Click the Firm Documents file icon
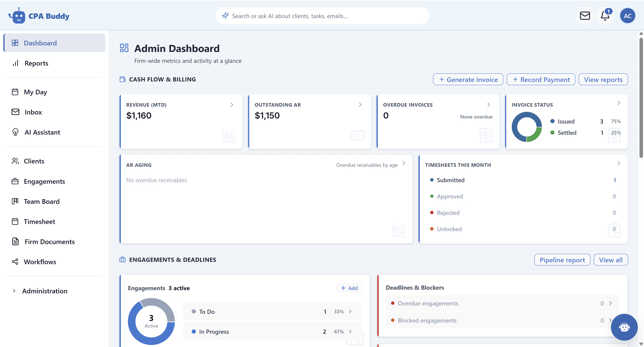Image resolution: width=644 pixels, height=347 pixels. click(x=15, y=242)
